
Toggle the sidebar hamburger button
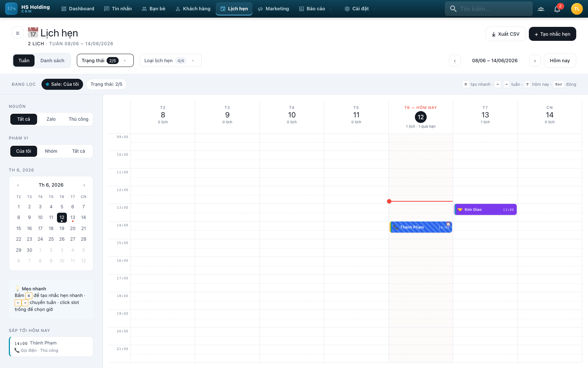[x=18, y=33]
